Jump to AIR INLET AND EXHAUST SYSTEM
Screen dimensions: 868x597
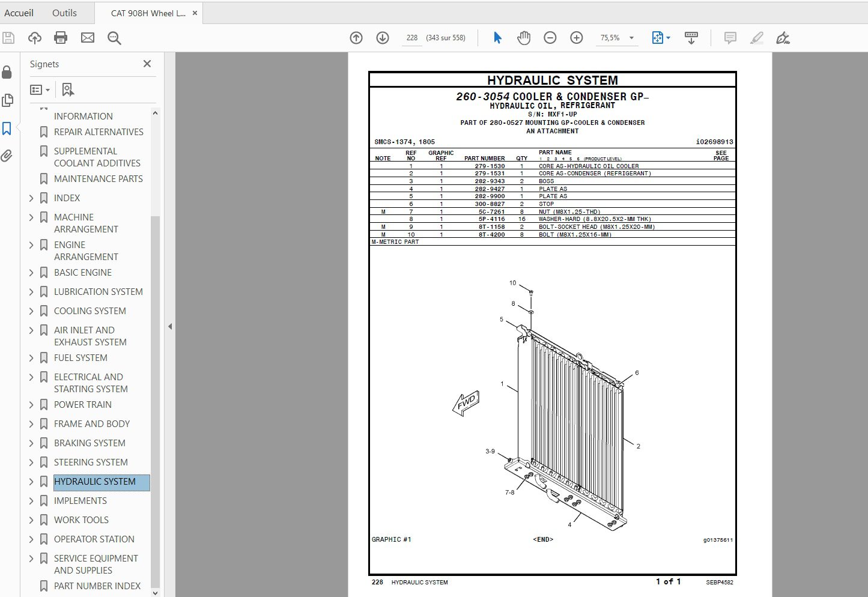click(90, 336)
